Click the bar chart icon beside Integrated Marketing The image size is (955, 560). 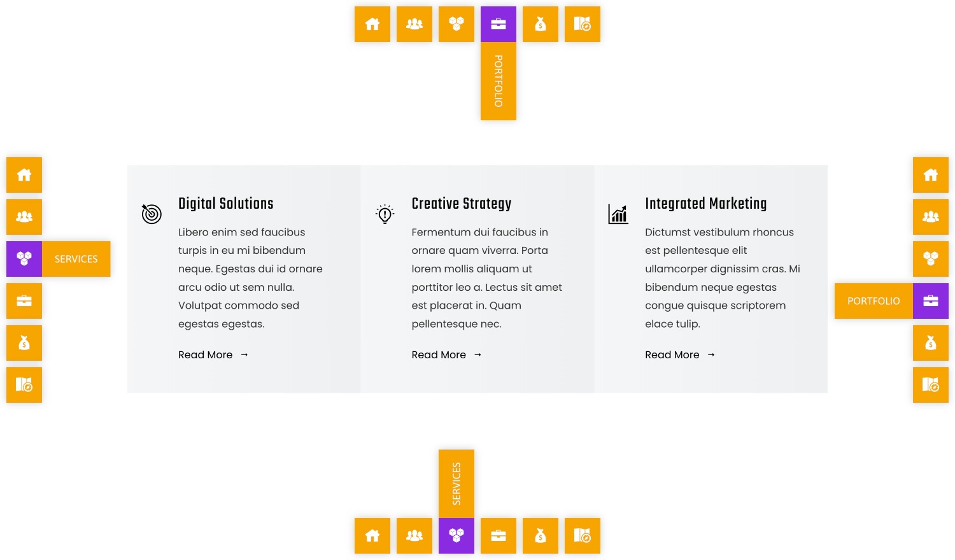pyautogui.click(x=618, y=214)
